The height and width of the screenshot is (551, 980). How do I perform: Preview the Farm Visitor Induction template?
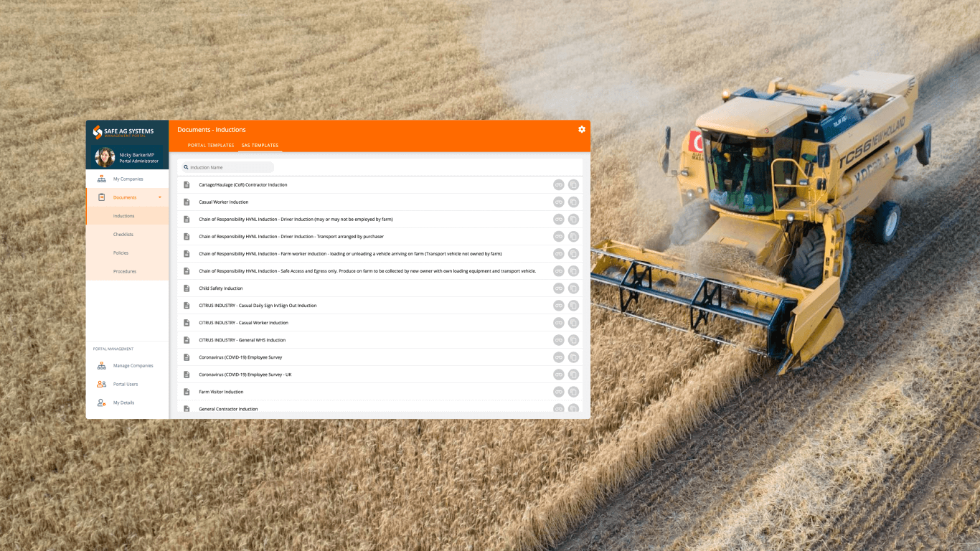pos(559,391)
